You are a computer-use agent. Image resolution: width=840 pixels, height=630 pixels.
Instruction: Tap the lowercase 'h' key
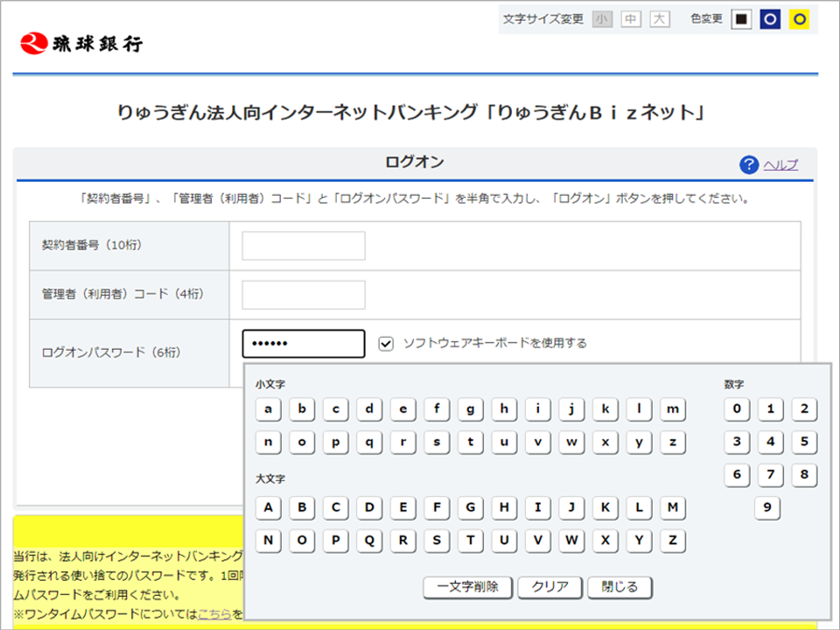pyautogui.click(x=504, y=409)
